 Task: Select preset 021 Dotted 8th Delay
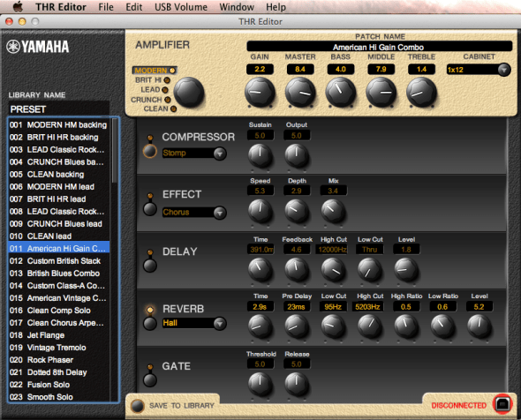click(58, 372)
